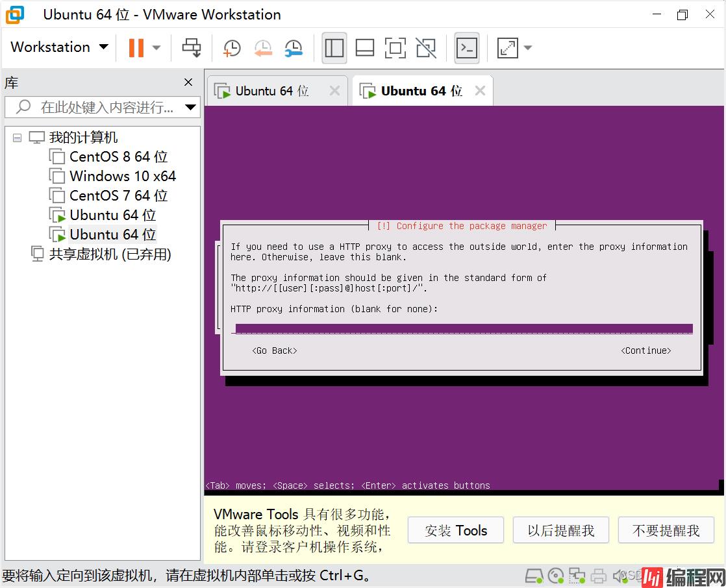Expand the power options dropdown arrow
The image size is (726, 588).
(156, 47)
